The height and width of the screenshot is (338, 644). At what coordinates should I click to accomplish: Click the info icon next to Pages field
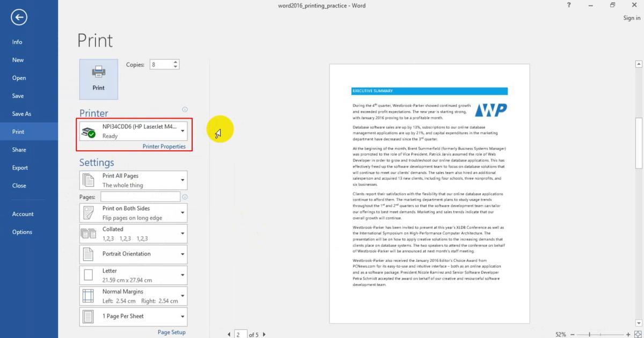[185, 197]
